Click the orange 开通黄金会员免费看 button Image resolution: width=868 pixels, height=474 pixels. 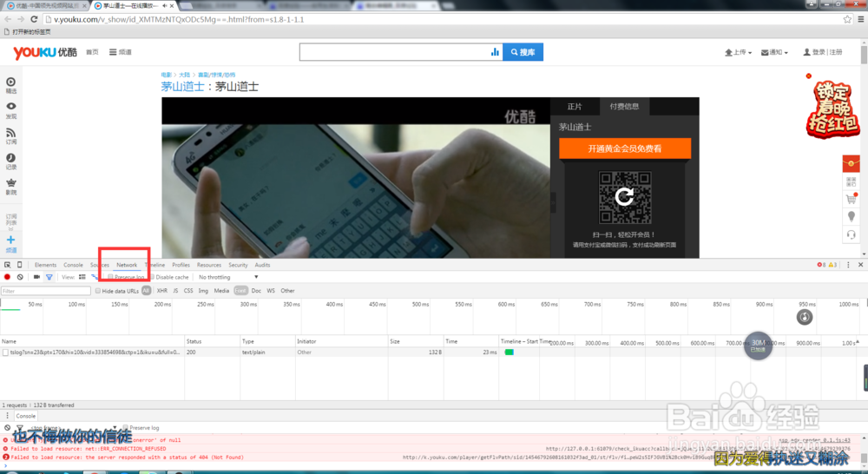click(x=625, y=148)
